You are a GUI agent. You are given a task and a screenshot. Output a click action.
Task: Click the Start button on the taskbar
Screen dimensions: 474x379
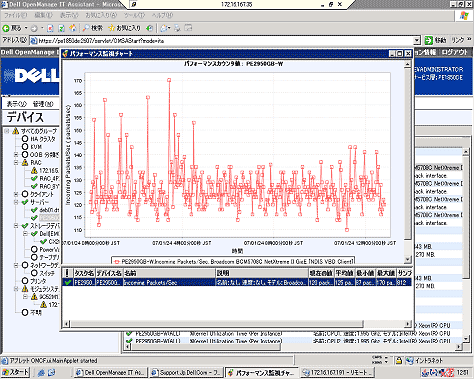15,372
